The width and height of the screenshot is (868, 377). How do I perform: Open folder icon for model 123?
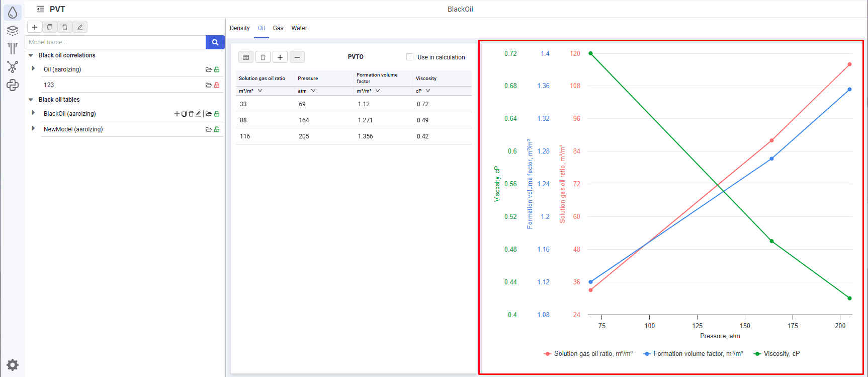pyautogui.click(x=208, y=85)
